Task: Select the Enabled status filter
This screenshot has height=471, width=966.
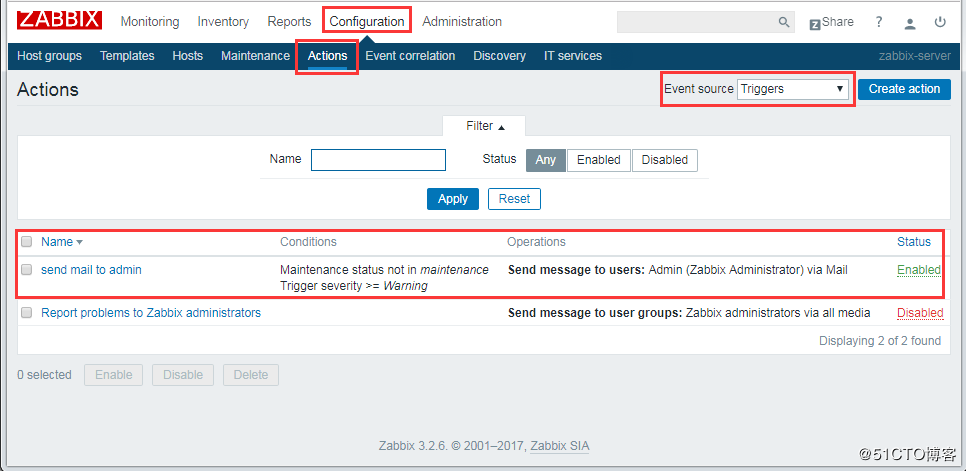Action: pyautogui.click(x=598, y=160)
